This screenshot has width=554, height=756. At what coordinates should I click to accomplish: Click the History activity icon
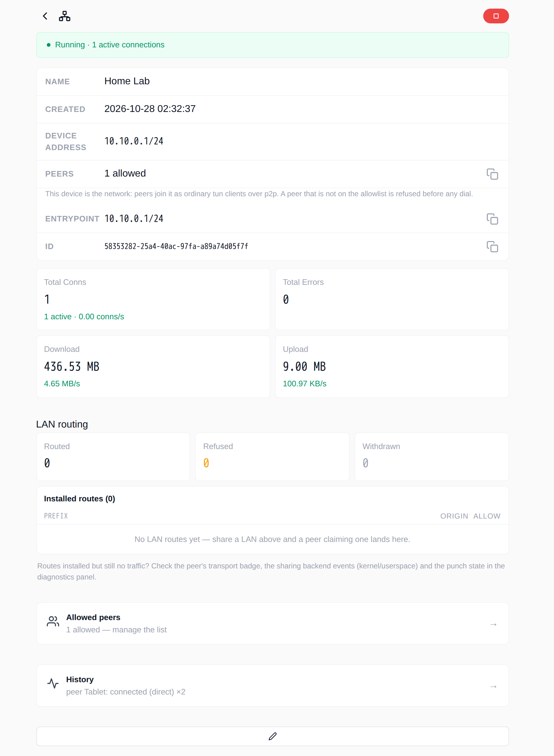[x=53, y=683]
